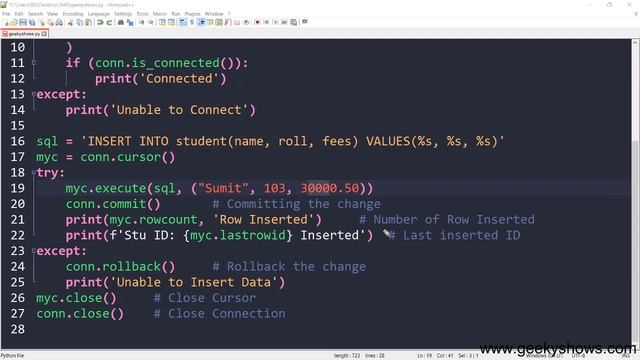This screenshot has width=640, height=360.
Task: Open the Edit menu
Action: (19, 14)
